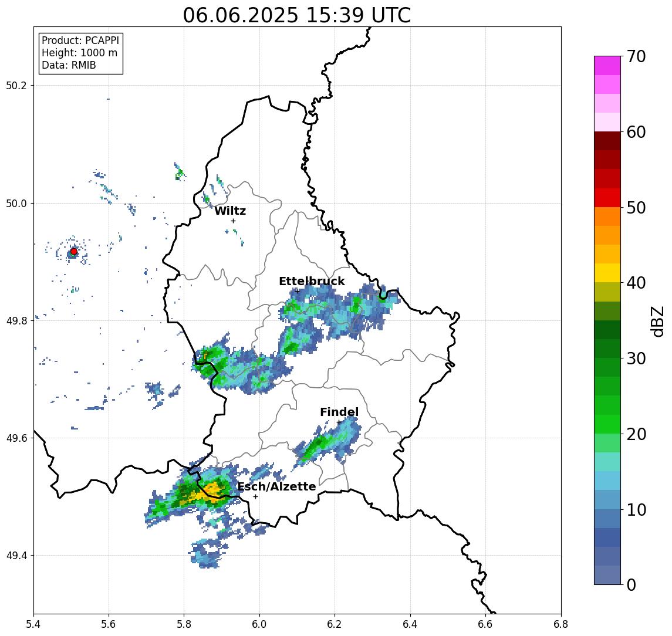Click the Ettelbruck city label
This screenshot has height=636, width=672.
[x=312, y=281]
